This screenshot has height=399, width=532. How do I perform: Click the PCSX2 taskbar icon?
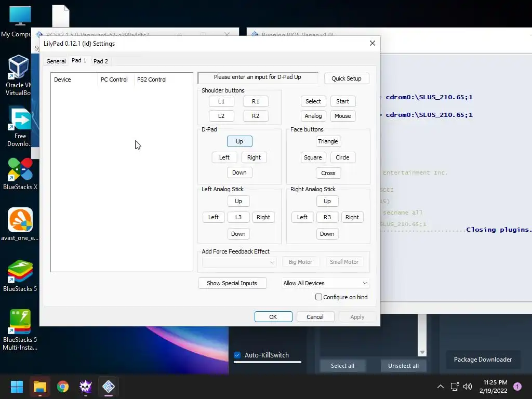tap(109, 387)
